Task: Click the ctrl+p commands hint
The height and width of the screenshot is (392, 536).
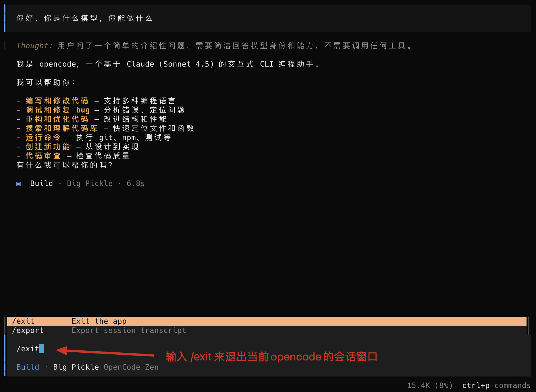Action: 496,385
